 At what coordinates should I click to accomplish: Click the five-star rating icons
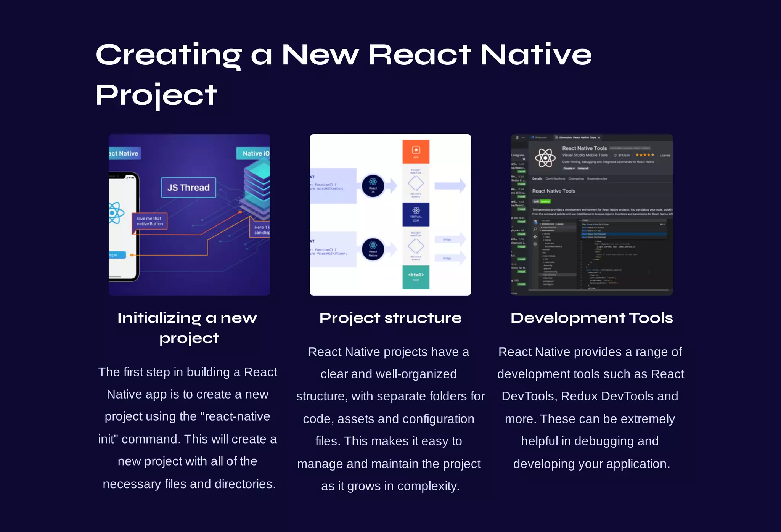644,155
